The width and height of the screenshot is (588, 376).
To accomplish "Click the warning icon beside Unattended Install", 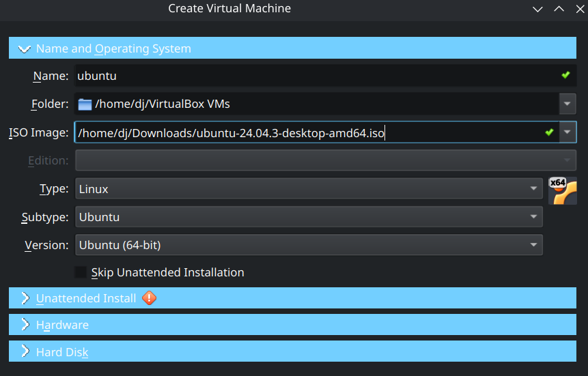I will pos(150,298).
